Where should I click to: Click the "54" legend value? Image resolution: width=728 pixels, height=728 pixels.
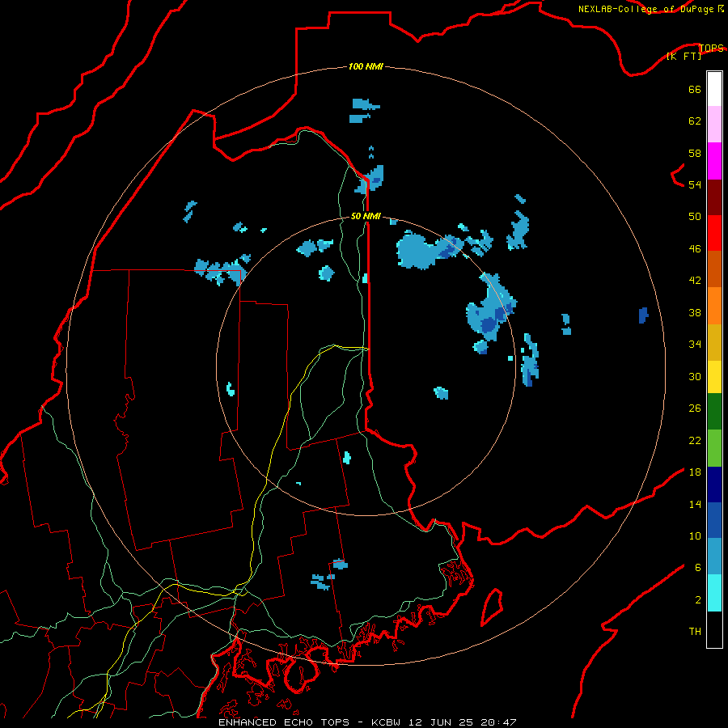tap(695, 184)
